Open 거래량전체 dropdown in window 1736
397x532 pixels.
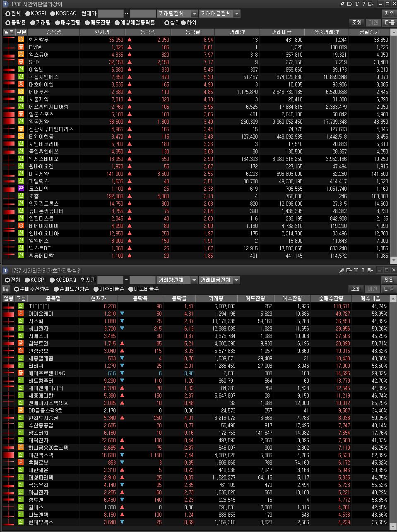tap(177, 14)
